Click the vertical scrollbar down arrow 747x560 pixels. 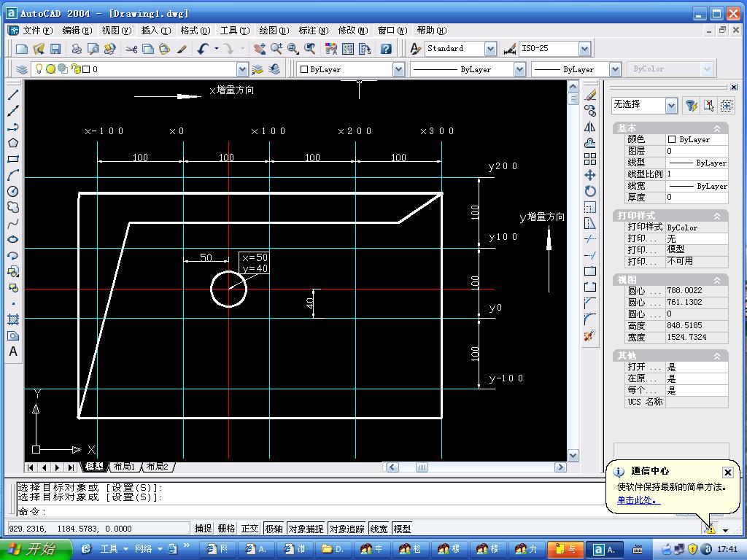tap(573, 455)
